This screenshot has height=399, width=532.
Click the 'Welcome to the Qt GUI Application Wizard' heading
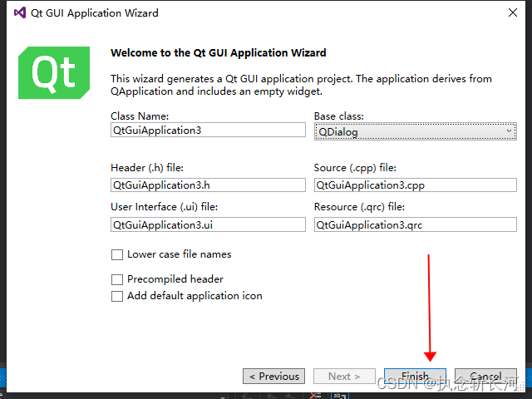point(219,53)
